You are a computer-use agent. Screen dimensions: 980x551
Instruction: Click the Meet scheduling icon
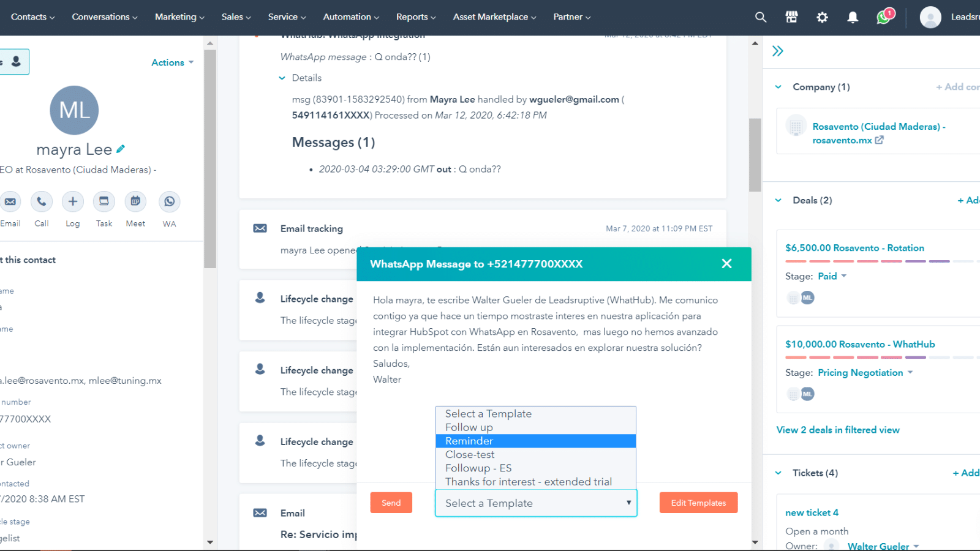pyautogui.click(x=135, y=201)
